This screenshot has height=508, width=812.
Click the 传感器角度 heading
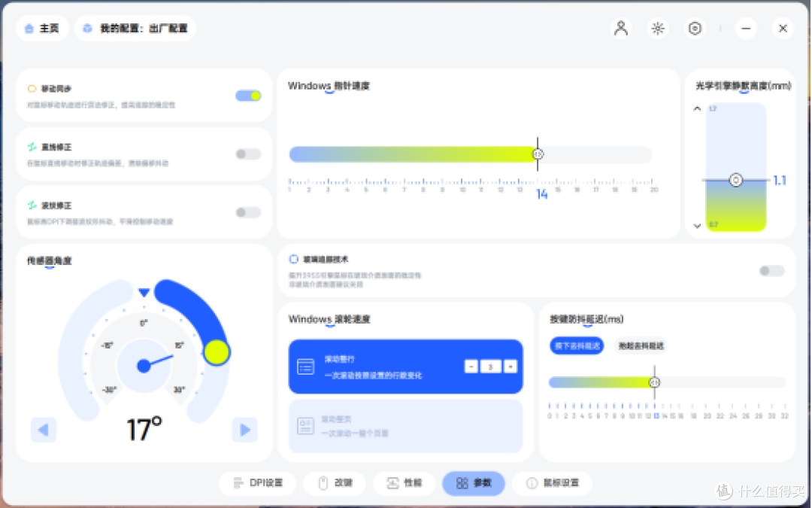coord(49,260)
